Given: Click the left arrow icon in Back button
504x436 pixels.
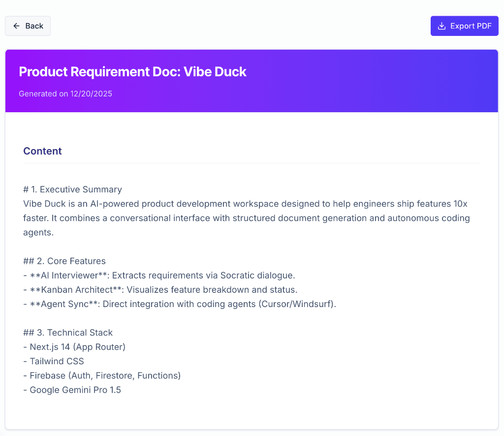Looking at the screenshot, I should [17, 26].
